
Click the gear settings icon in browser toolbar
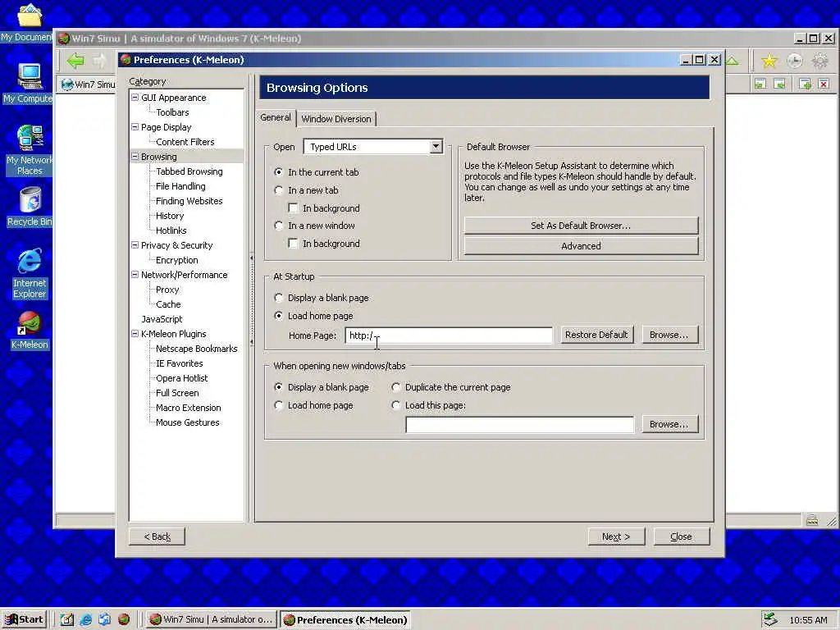click(x=820, y=61)
